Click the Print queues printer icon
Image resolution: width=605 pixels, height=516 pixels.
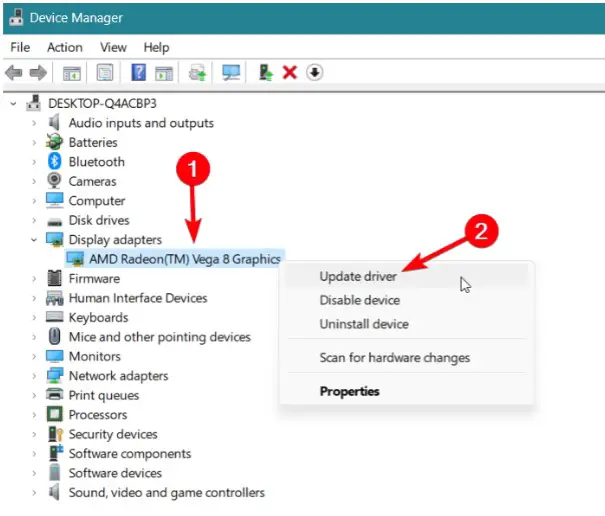coord(54,394)
